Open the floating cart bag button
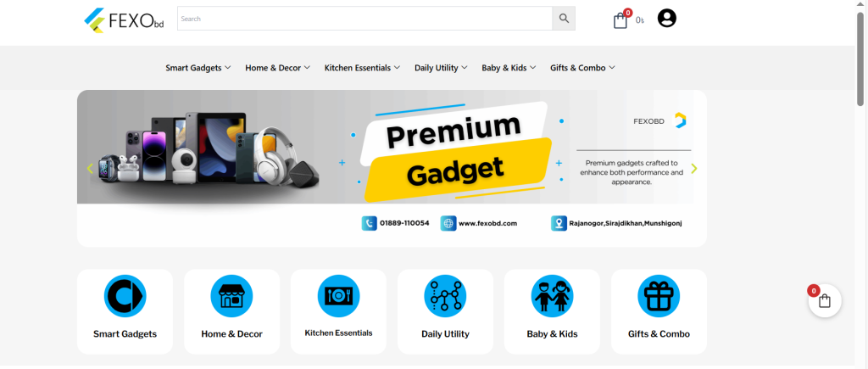Viewport: 868px width, 369px height. (x=825, y=301)
